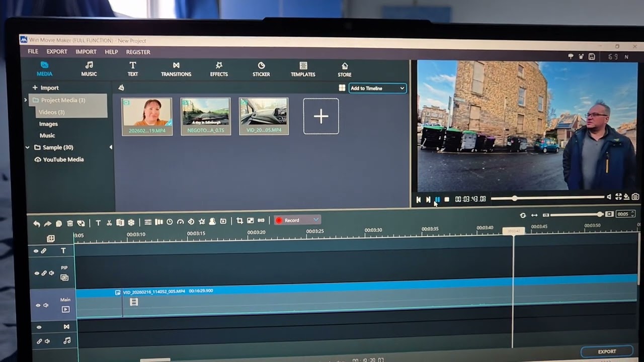Switch to the MUSIC tab
644x362 pixels.
click(x=89, y=69)
